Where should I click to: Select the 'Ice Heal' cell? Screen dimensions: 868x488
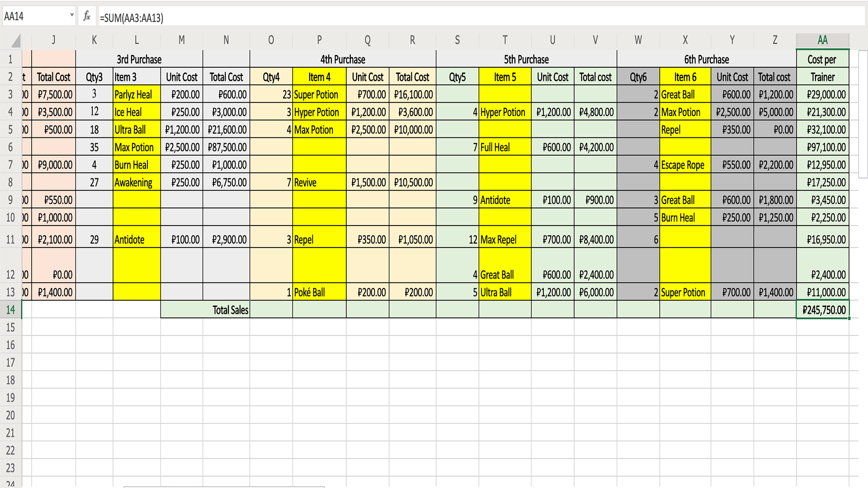click(x=137, y=112)
